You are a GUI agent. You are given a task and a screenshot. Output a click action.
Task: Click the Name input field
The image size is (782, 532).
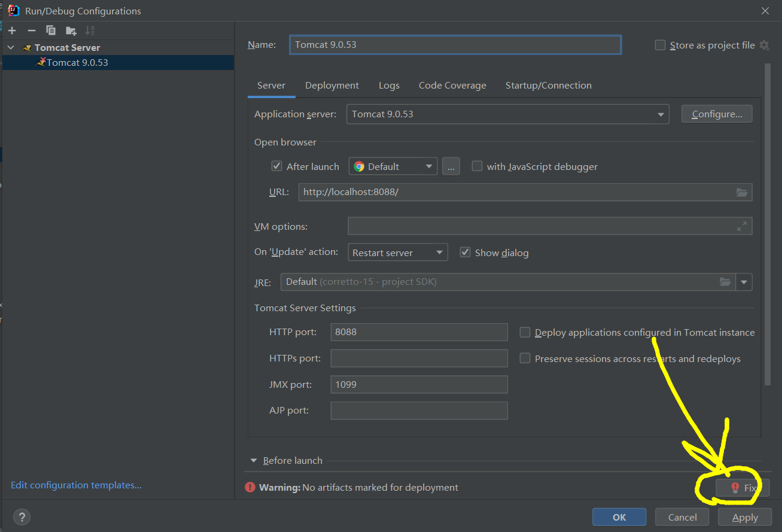pyautogui.click(x=455, y=45)
